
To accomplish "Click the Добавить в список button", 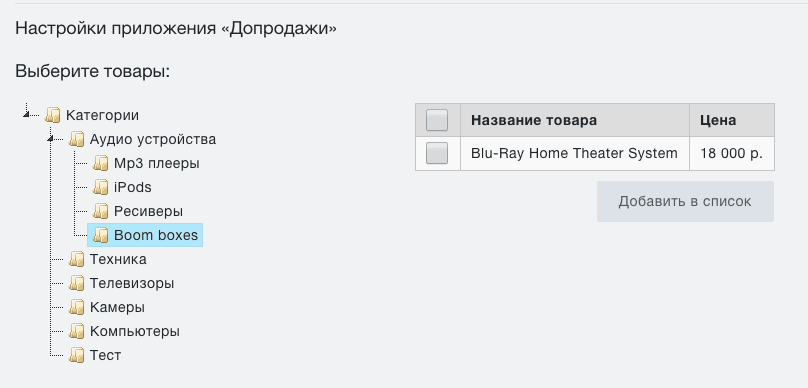I will pyautogui.click(x=685, y=201).
